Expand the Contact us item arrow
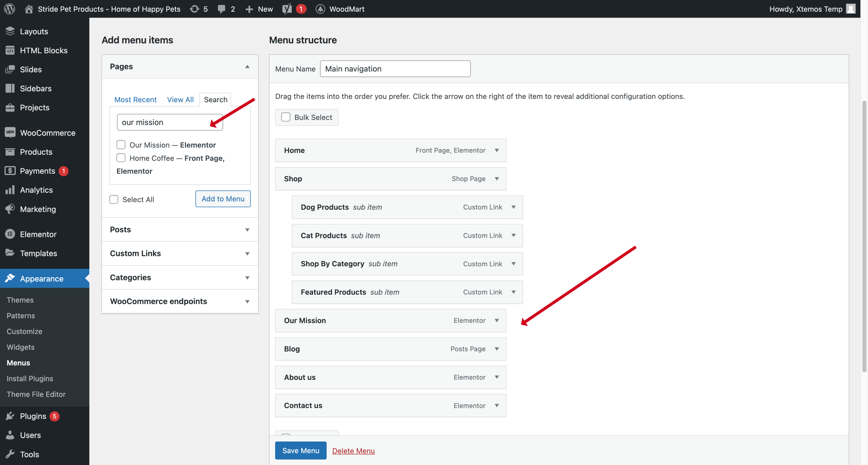The image size is (868, 465). 497,405
